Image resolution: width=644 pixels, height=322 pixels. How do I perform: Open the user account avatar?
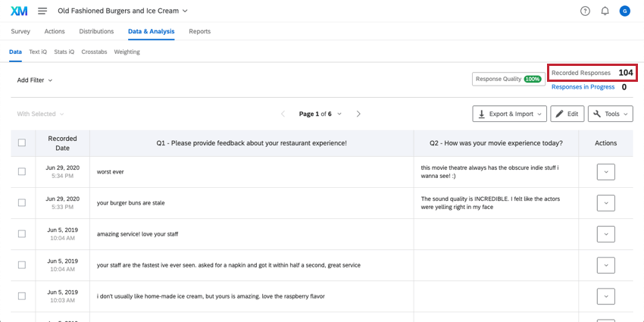(625, 11)
